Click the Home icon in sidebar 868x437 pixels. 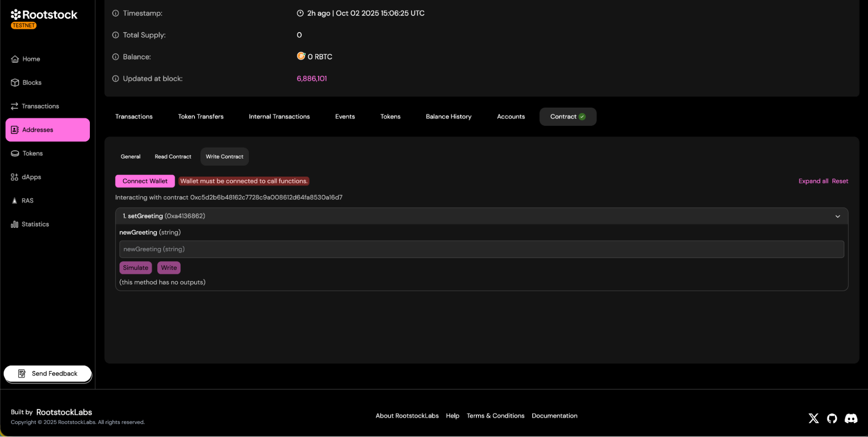click(x=15, y=59)
